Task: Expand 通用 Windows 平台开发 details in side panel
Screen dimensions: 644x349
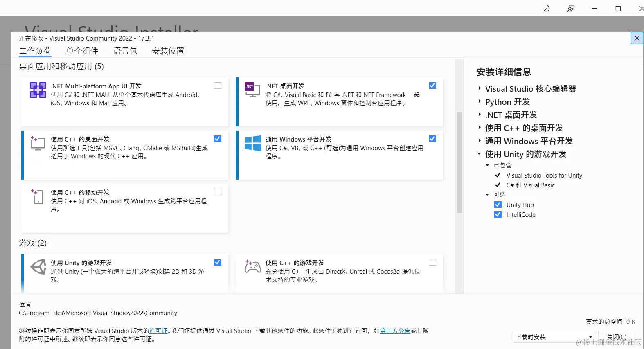Action: [x=480, y=141]
